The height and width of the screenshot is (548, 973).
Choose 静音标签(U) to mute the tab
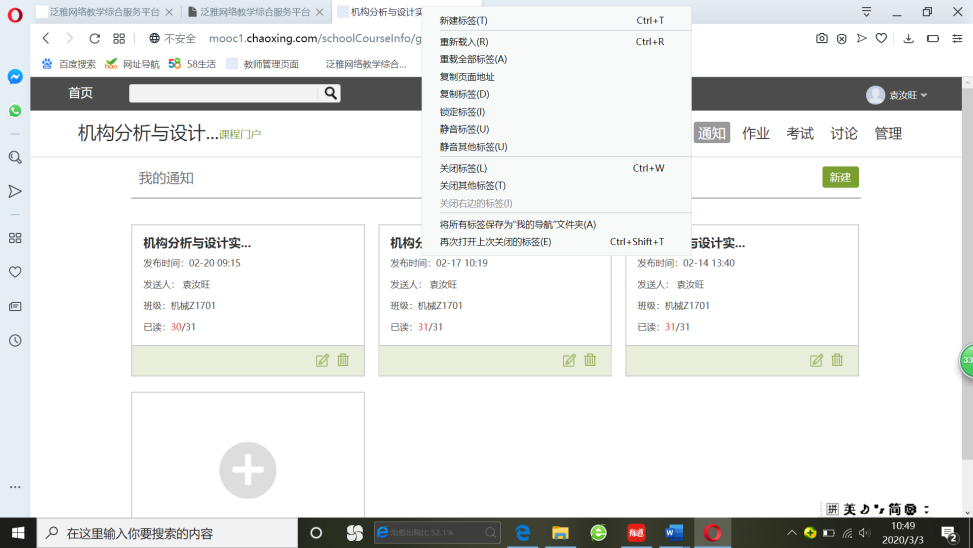464,129
